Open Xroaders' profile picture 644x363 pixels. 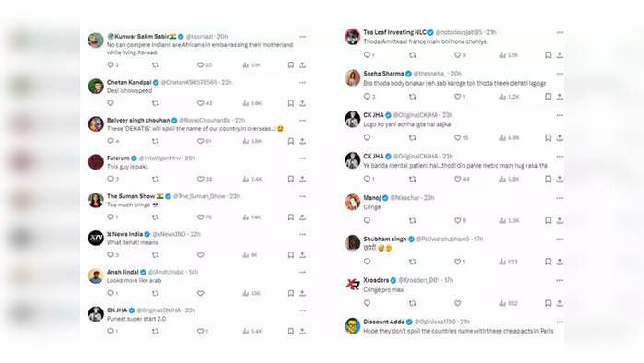tap(352, 284)
